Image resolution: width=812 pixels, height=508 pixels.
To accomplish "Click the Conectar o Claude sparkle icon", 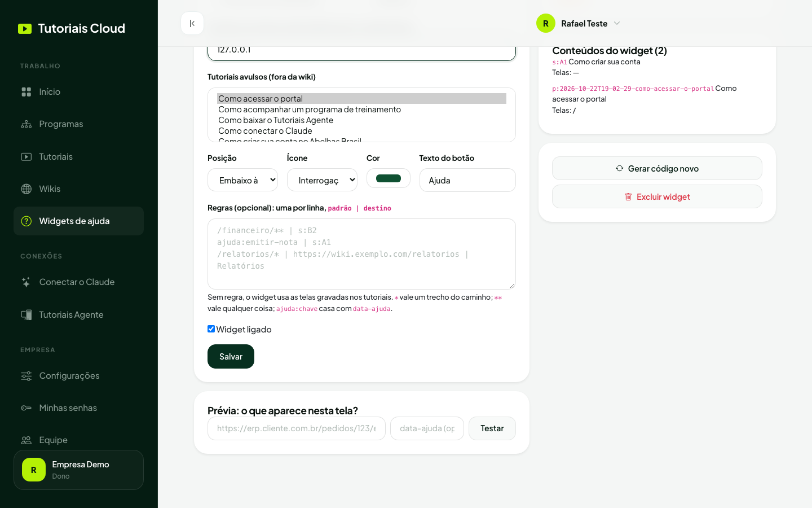I will 27,282.
